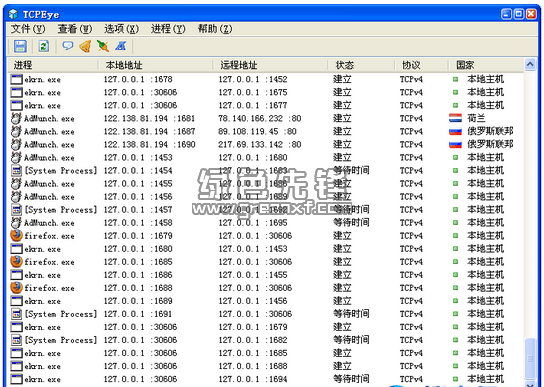Click the empty scrollbar track above the thumb
This screenshot has width=544, height=387.
pos(530,204)
